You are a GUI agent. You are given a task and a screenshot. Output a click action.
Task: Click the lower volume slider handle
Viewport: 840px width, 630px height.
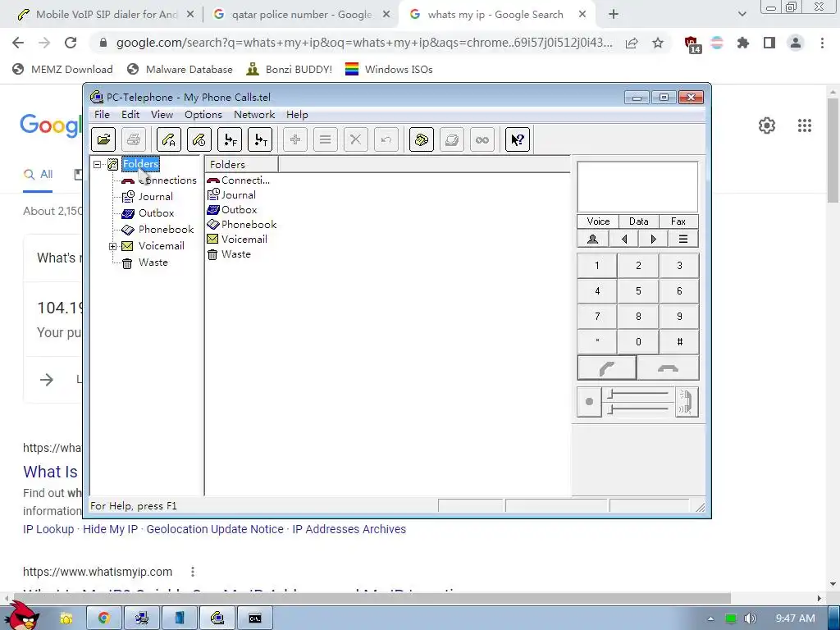(609, 409)
